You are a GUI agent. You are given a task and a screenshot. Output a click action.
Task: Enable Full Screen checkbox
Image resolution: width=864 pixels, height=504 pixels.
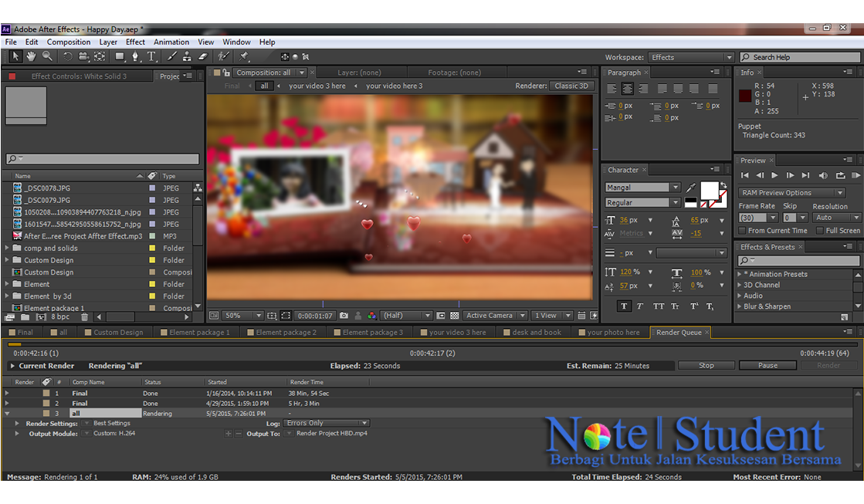click(x=820, y=231)
